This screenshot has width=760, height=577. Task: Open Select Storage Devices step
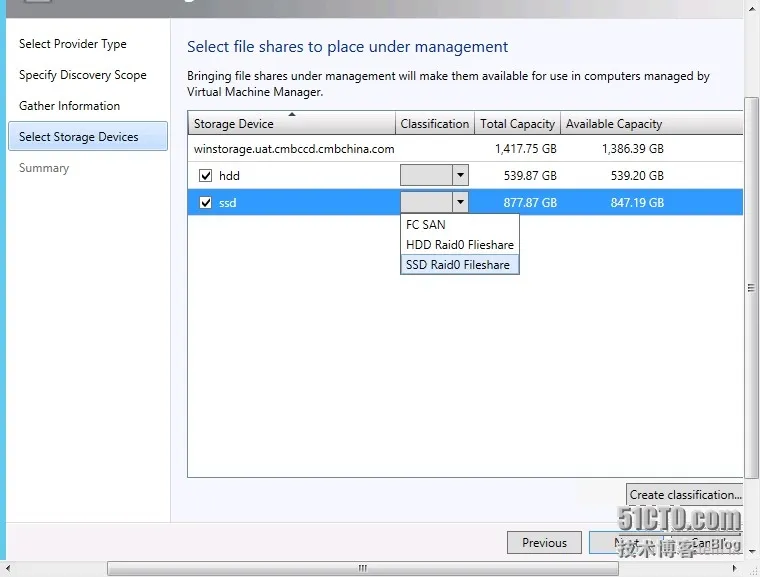[88, 136]
